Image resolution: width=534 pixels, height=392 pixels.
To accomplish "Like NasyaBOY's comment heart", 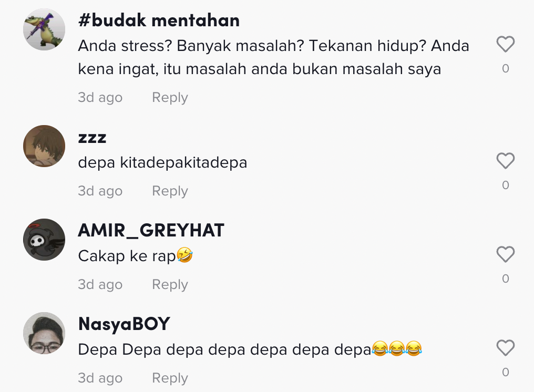I will (x=506, y=348).
